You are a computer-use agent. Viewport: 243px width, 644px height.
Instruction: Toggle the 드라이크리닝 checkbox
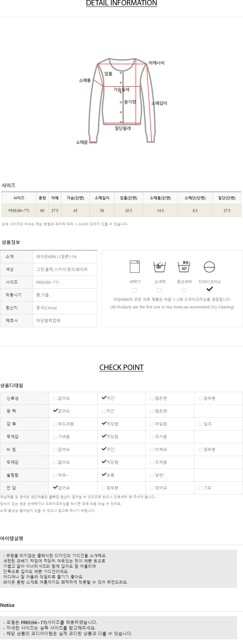point(209,290)
